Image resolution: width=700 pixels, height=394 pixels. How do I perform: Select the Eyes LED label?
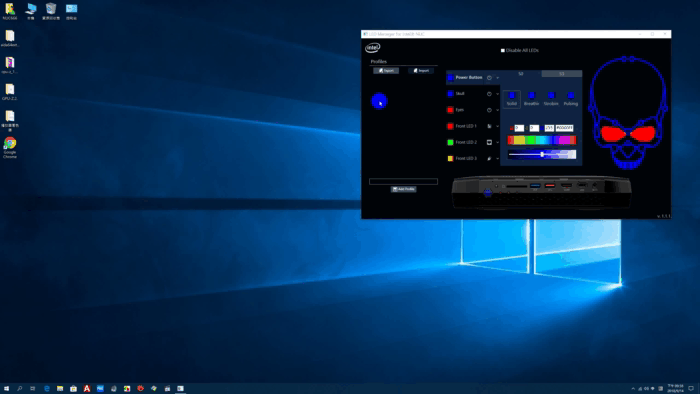coord(459,110)
